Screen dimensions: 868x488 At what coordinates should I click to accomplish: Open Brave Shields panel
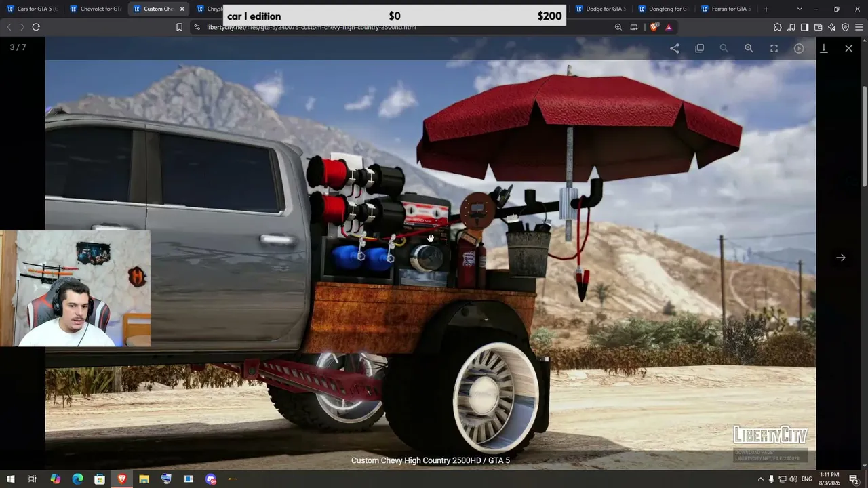[x=654, y=27]
